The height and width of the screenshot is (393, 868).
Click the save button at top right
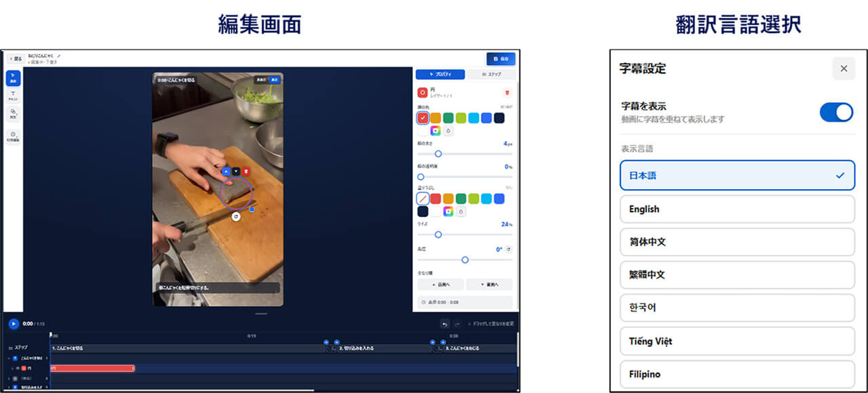coord(500,59)
